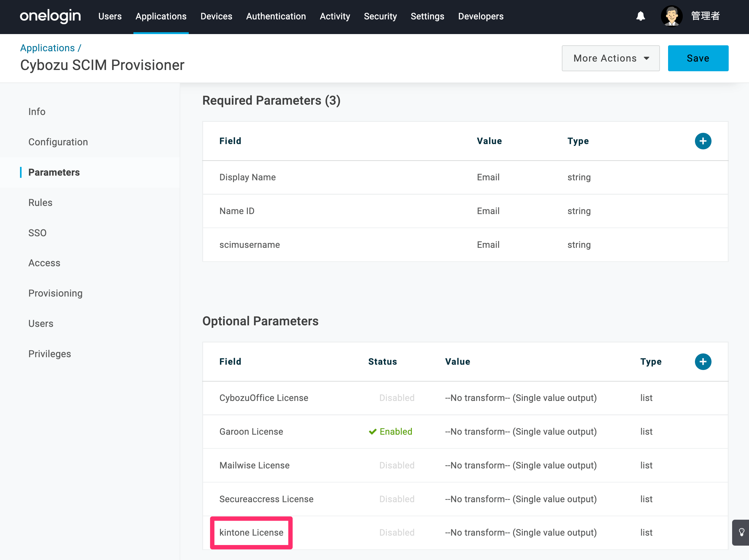The width and height of the screenshot is (749, 560).
Task: Open the Security top menu
Action: point(380,16)
